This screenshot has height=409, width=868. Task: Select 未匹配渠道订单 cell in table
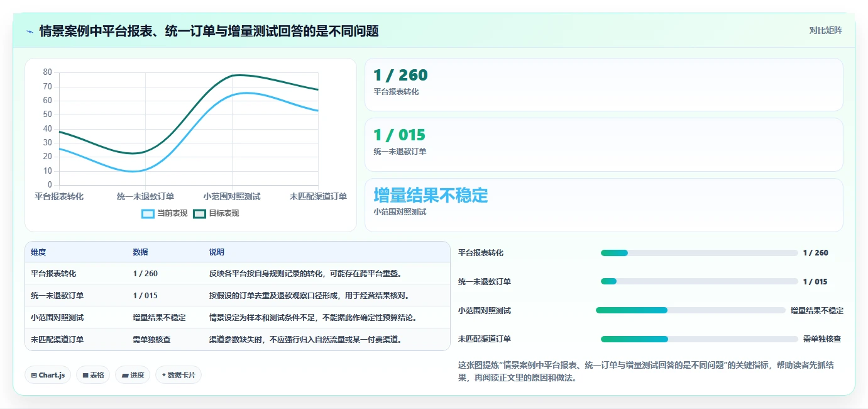[57, 340]
